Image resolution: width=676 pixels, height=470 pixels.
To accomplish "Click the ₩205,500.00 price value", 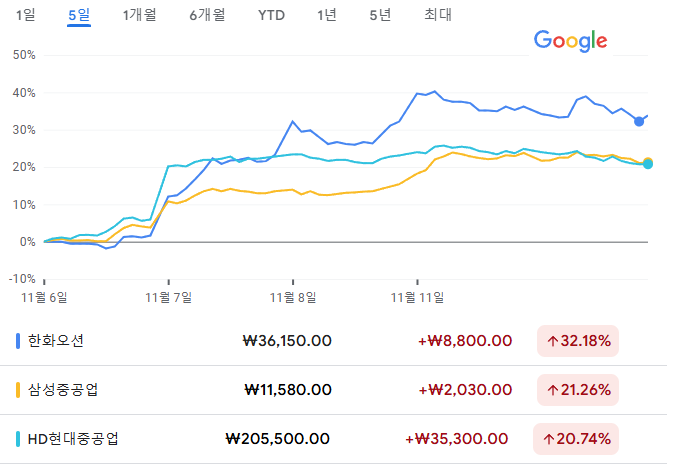I will [x=278, y=439].
